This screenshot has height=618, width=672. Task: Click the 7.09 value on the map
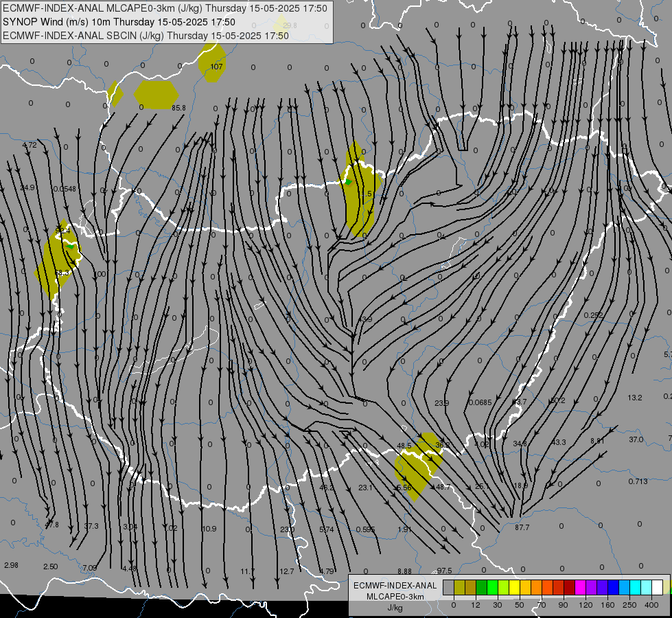click(89, 568)
